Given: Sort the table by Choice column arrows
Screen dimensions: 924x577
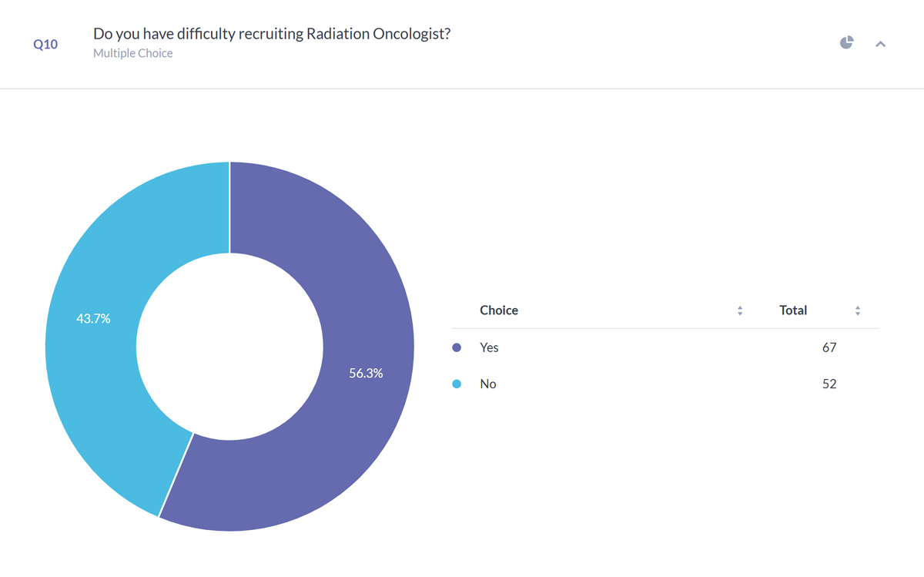Looking at the screenshot, I should click(x=740, y=311).
